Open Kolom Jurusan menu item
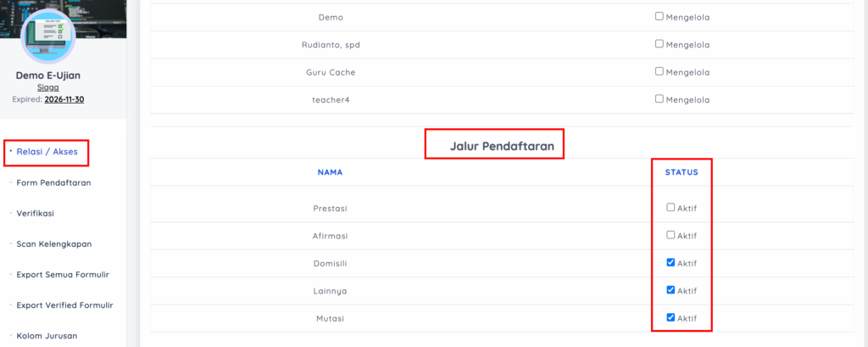 [47, 335]
